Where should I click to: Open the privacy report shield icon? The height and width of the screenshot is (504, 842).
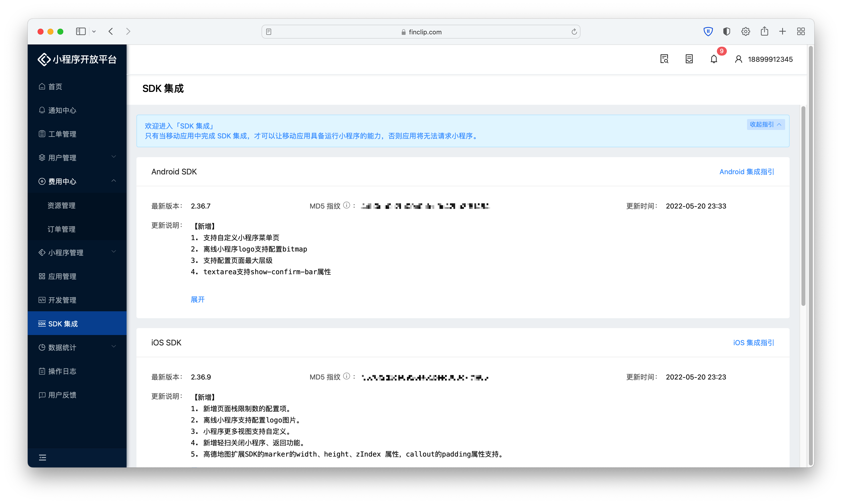[x=727, y=32]
